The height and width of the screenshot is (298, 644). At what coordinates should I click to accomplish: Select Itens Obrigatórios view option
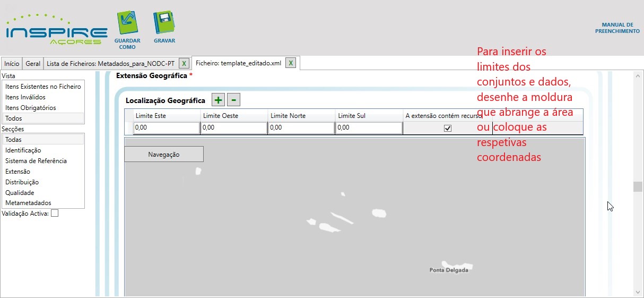coord(30,108)
